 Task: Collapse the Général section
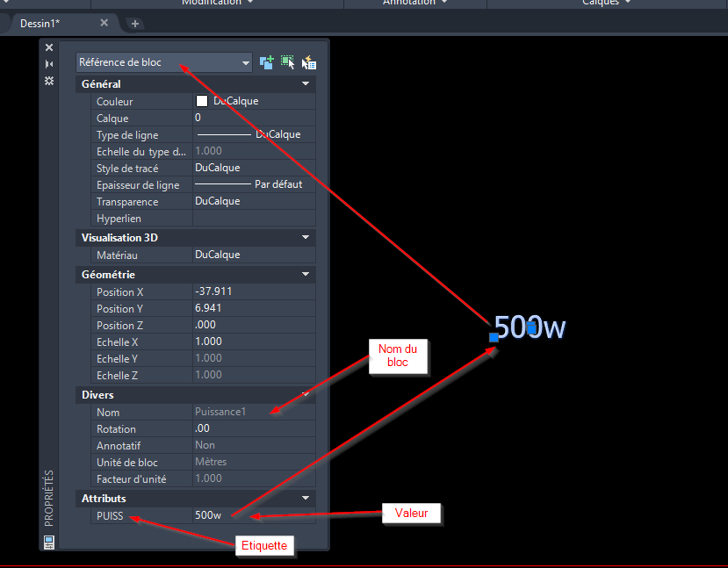(x=306, y=83)
